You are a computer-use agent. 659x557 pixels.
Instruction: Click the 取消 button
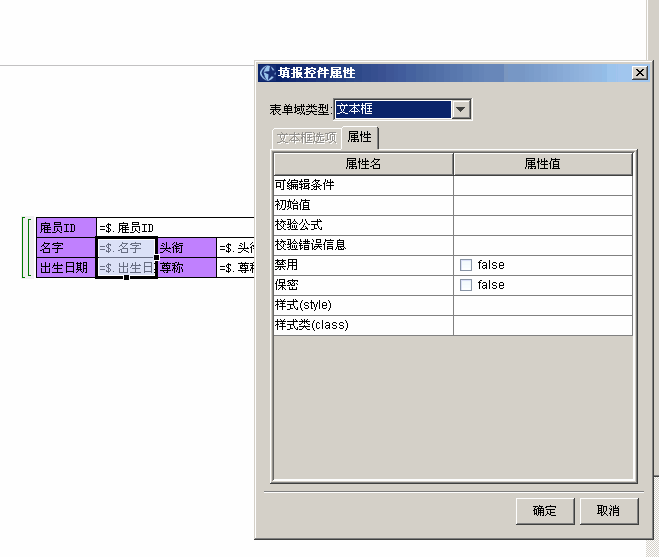click(x=609, y=511)
